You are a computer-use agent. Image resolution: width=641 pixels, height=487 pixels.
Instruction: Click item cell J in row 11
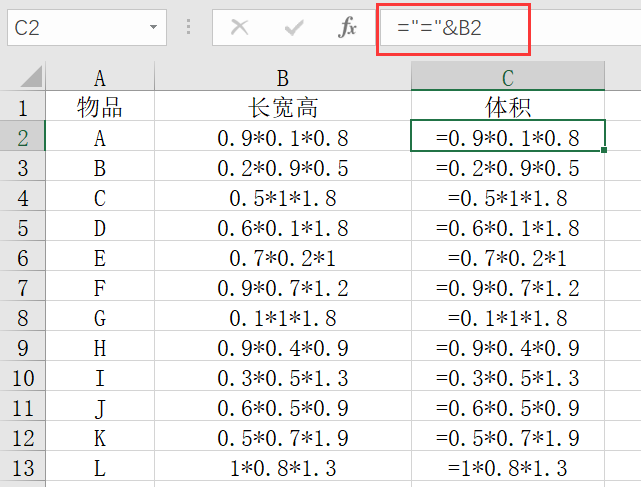click(x=100, y=406)
